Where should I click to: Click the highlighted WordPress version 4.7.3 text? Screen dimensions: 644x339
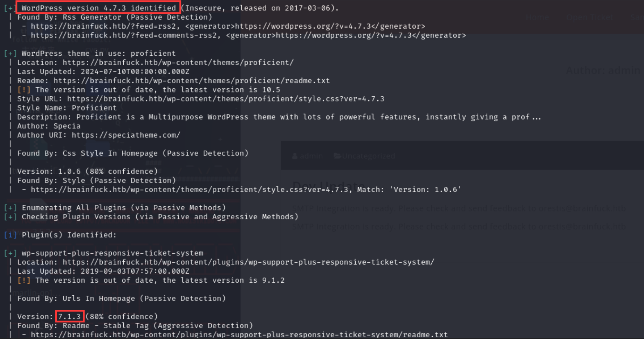pos(98,8)
